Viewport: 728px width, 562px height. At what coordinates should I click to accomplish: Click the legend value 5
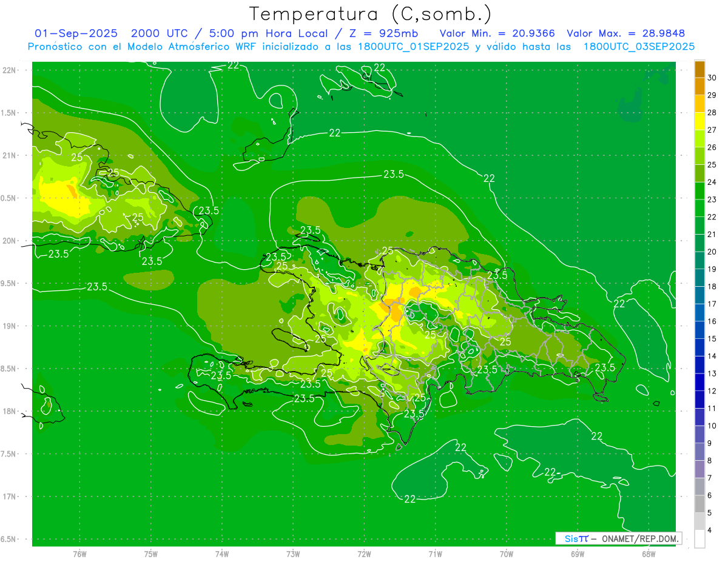710,512
